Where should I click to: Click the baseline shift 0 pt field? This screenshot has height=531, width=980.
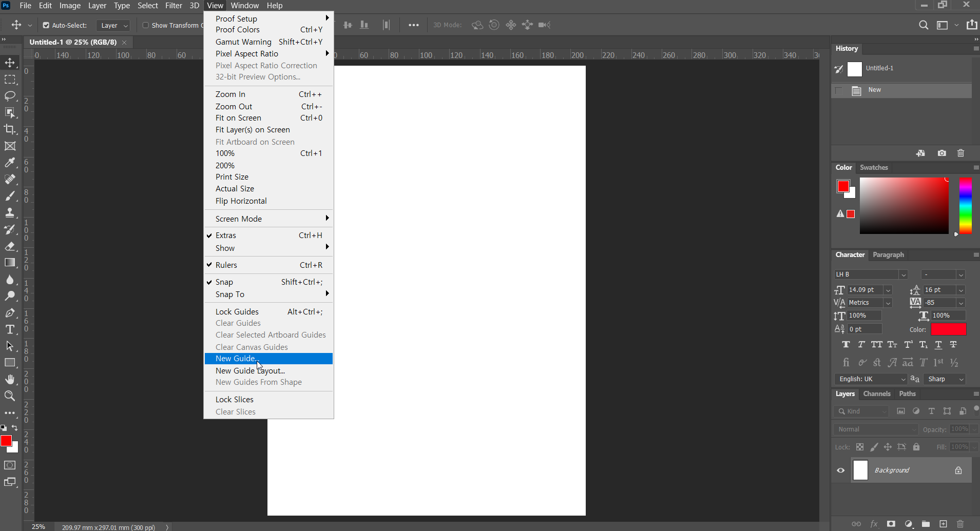click(x=865, y=329)
